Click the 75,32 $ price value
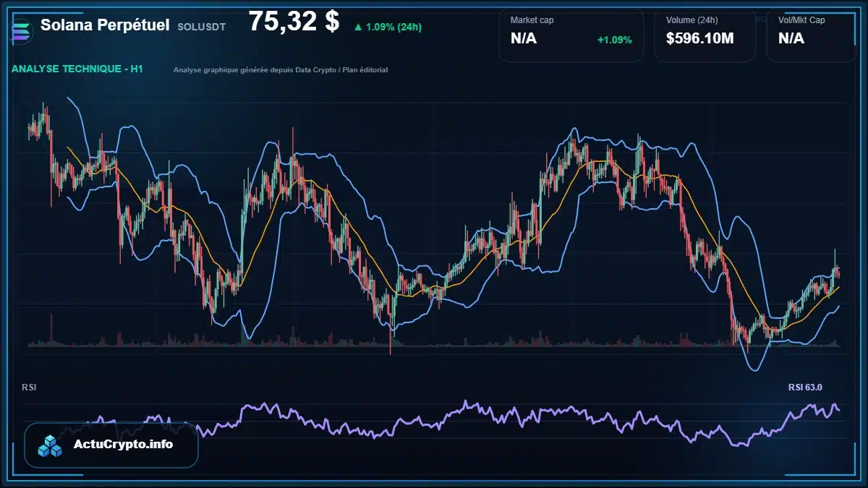The image size is (868, 488). pos(294,22)
